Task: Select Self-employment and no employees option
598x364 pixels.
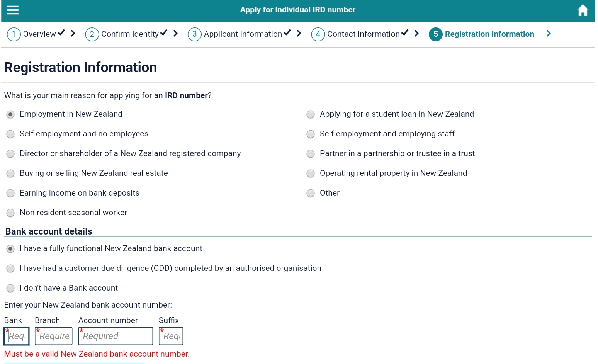Action: pos(11,134)
